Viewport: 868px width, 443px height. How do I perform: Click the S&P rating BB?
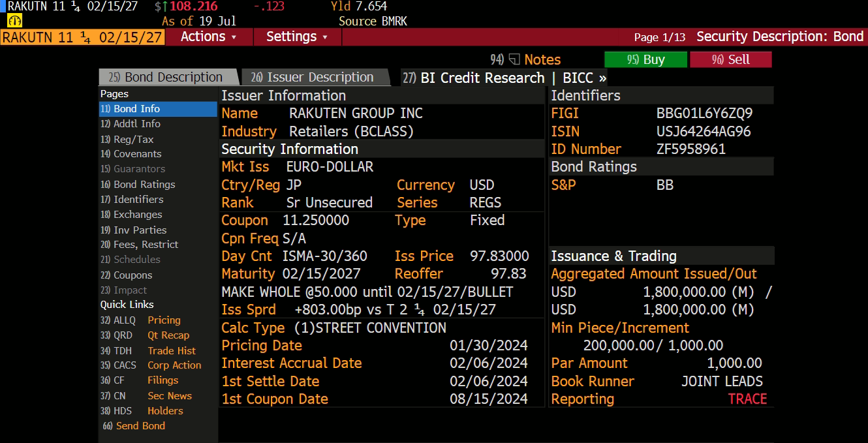click(x=665, y=185)
